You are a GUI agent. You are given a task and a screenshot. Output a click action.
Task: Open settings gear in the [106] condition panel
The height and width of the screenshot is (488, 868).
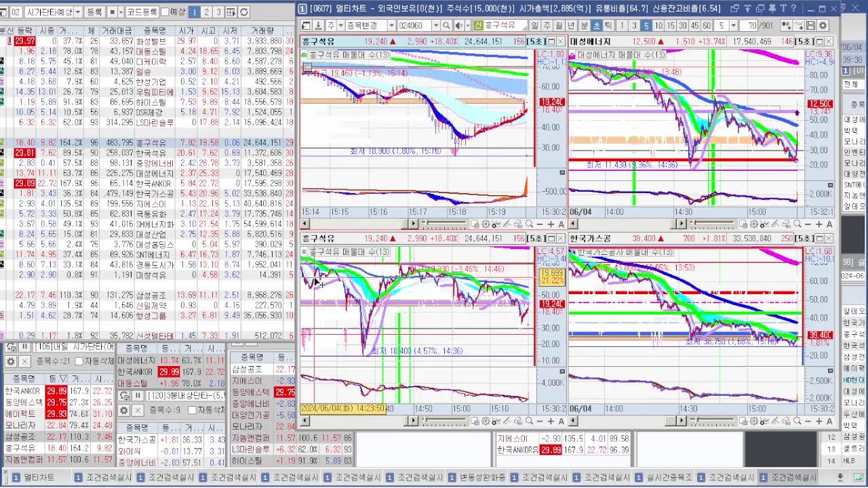[x=11, y=362]
